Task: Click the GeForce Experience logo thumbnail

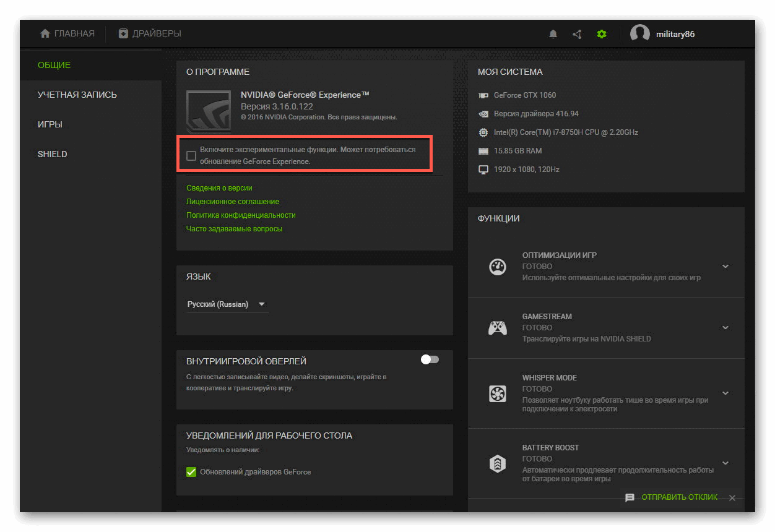Action: (x=209, y=113)
